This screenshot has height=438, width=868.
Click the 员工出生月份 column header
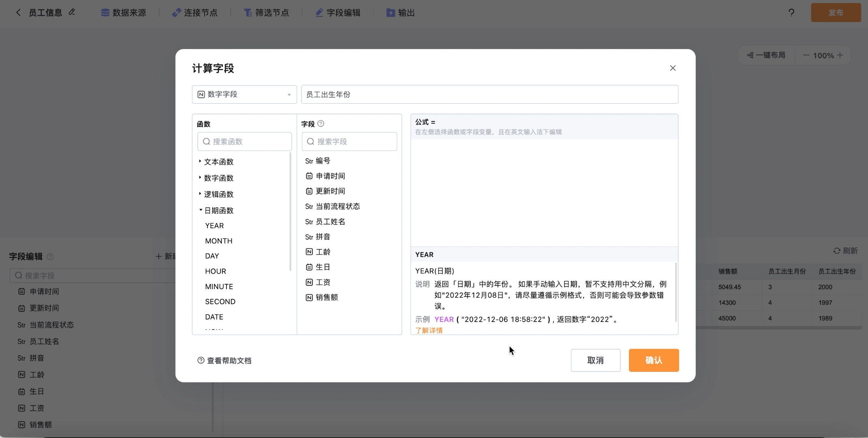[x=787, y=271]
